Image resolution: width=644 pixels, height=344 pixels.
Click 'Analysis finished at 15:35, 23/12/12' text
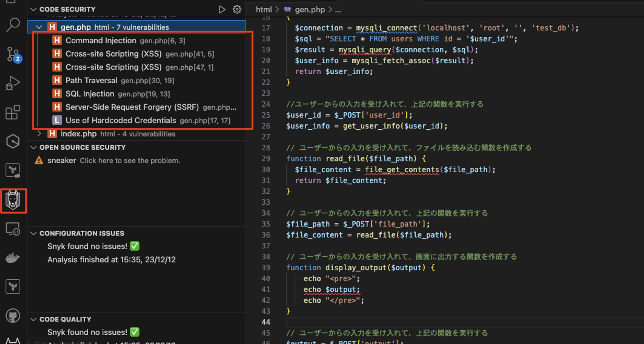tap(112, 259)
